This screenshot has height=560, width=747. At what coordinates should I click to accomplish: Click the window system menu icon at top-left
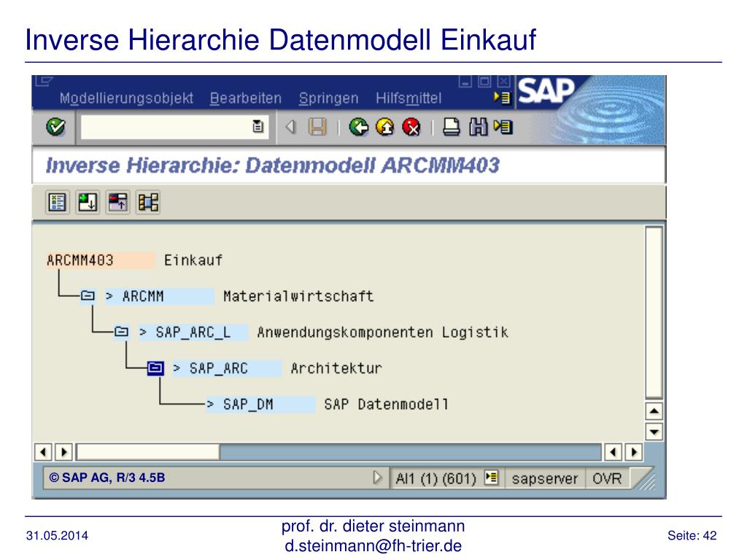(x=43, y=81)
